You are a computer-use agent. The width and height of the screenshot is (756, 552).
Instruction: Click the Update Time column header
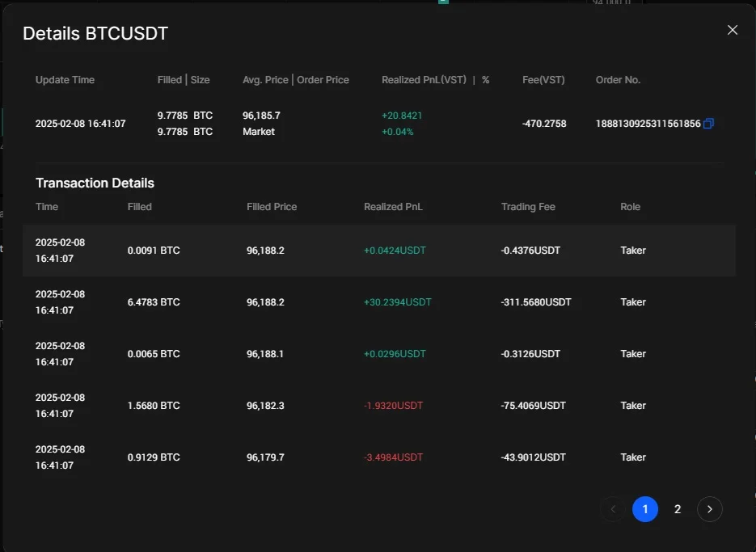point(65,80)
